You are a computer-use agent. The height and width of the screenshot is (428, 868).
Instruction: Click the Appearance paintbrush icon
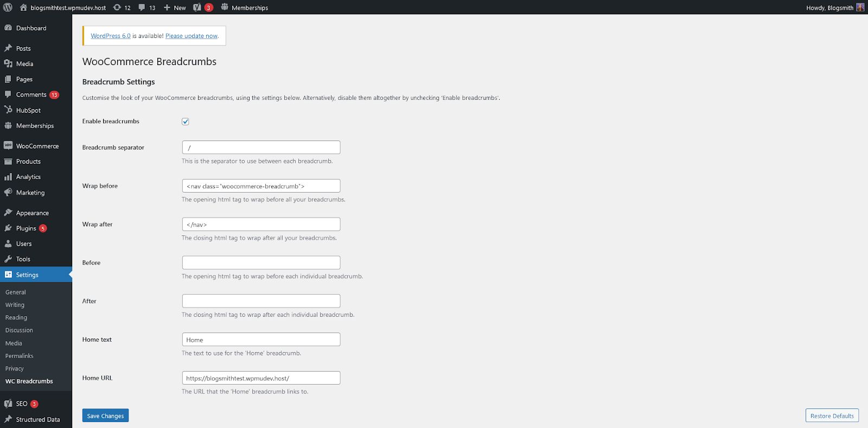click(8, 213)
